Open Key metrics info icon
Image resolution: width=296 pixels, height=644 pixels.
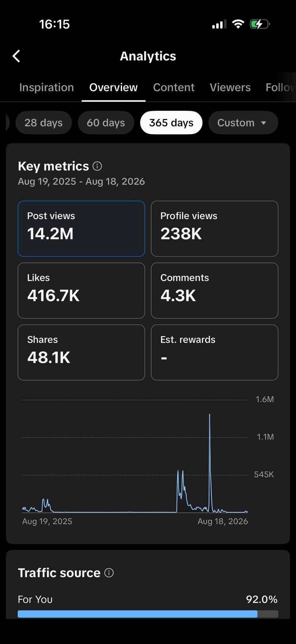[x=97, y=166]
